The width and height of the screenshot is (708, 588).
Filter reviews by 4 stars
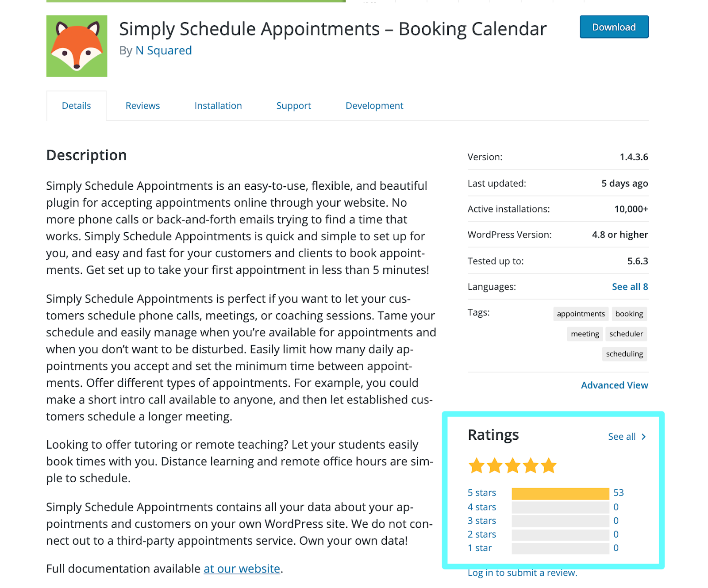click(x=481, y=507)
